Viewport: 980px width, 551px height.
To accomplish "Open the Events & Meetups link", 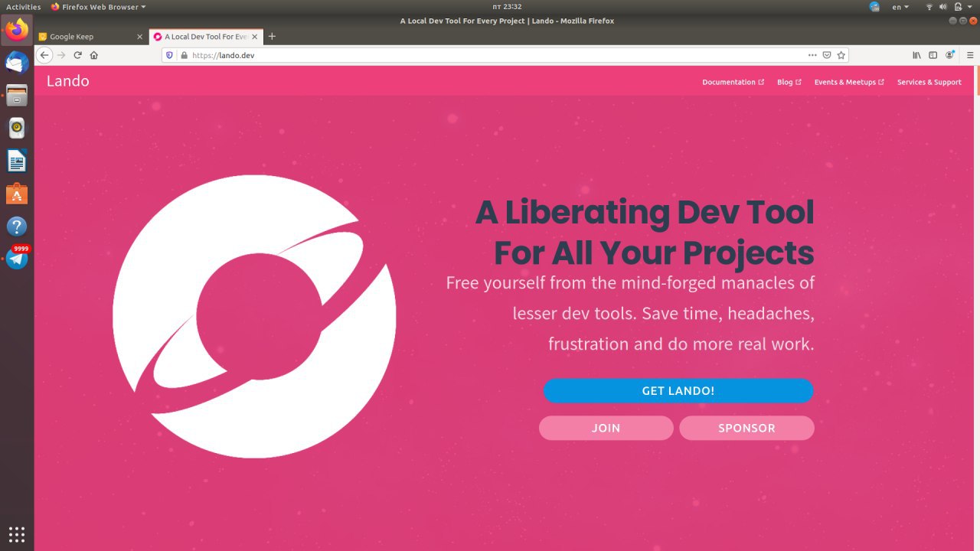I will (849, 82).
